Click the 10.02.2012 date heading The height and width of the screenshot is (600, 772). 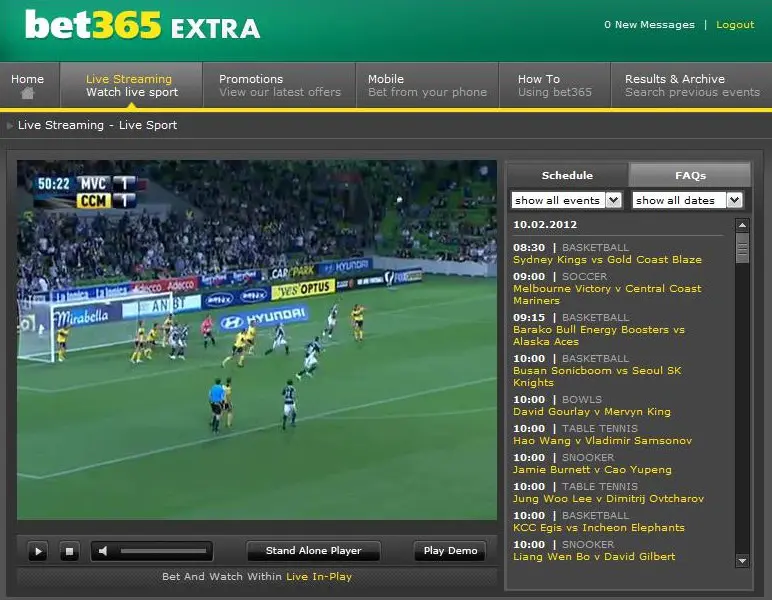point(545,224)
